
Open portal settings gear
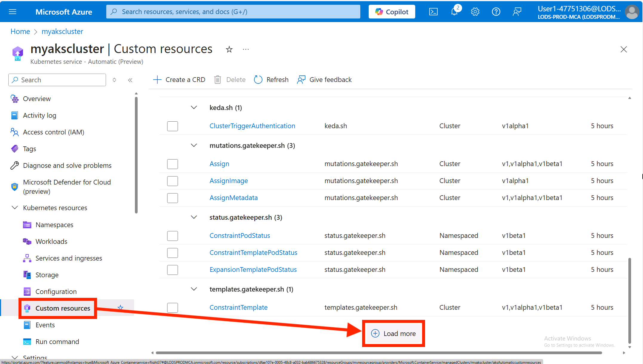pos(475,12)
